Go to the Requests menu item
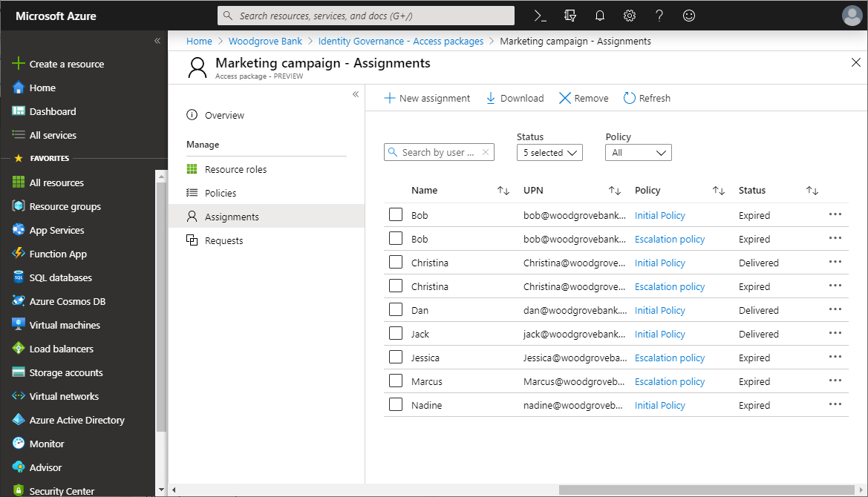The width and height of the screenshot is (868, 497). click(x=223, y=240)
